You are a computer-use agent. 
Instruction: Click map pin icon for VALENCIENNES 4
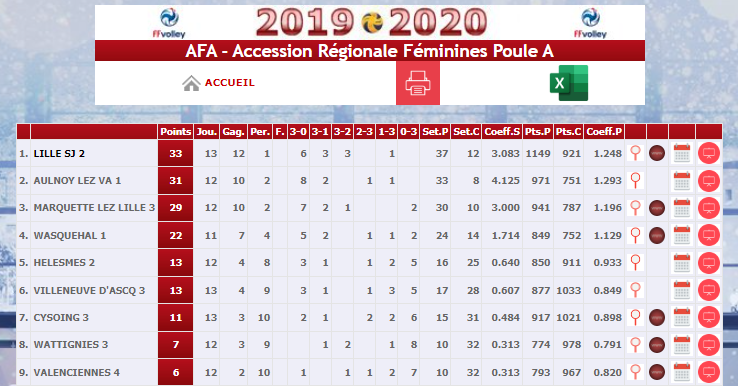[x=635, y=372]
